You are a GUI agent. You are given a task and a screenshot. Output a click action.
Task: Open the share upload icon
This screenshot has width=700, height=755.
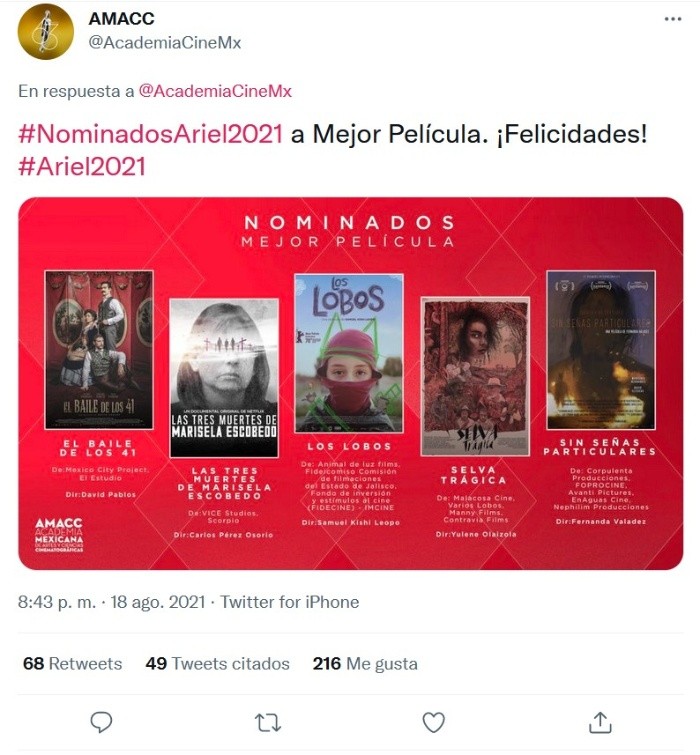(600, 722)
